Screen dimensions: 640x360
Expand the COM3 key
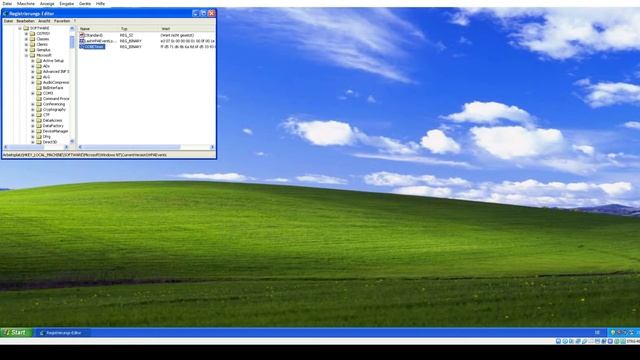[x=33, y=93]
